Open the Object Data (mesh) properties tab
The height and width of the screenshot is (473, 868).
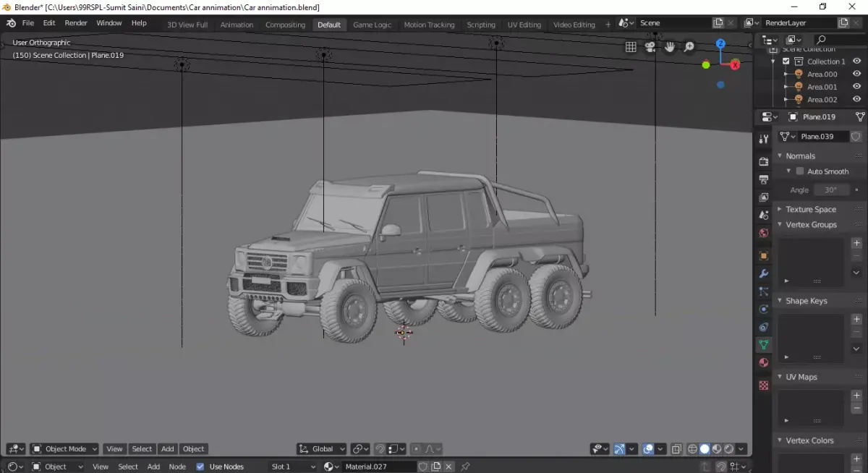(x=764, y=345)
